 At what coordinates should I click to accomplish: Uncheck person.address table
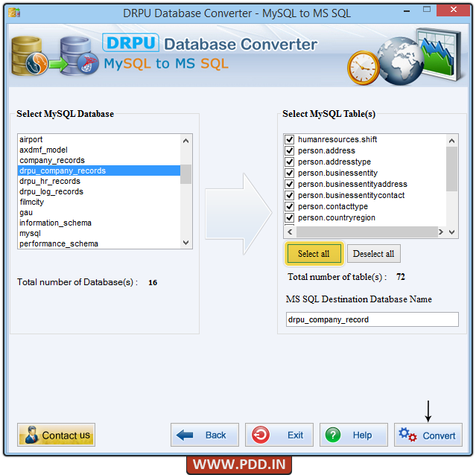click(x=290, y=150)
